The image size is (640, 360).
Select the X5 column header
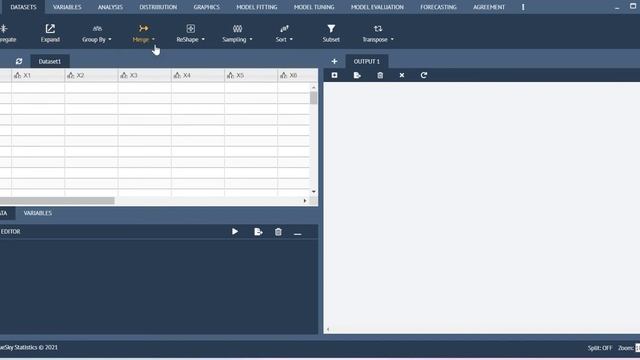click(x=251, y=76)
